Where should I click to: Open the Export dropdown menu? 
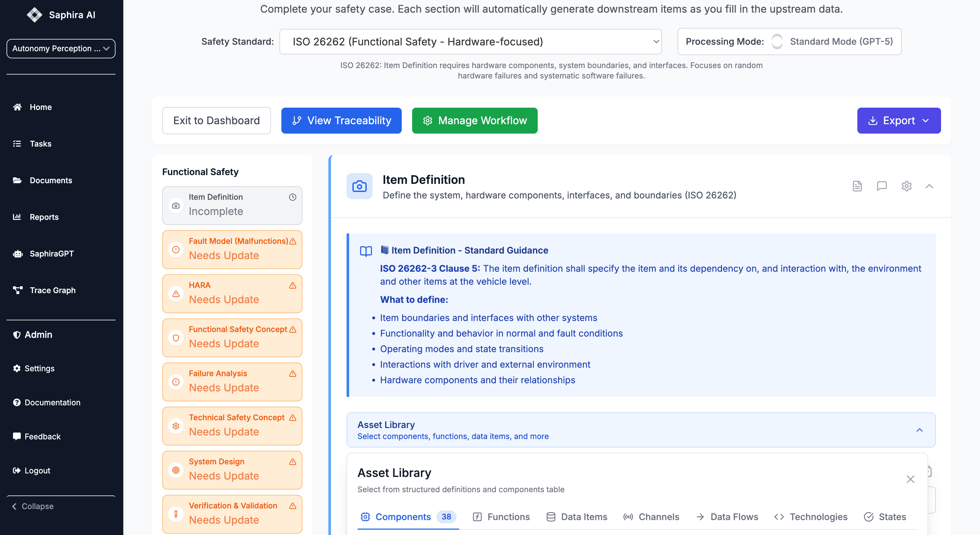tap(899, 121)
